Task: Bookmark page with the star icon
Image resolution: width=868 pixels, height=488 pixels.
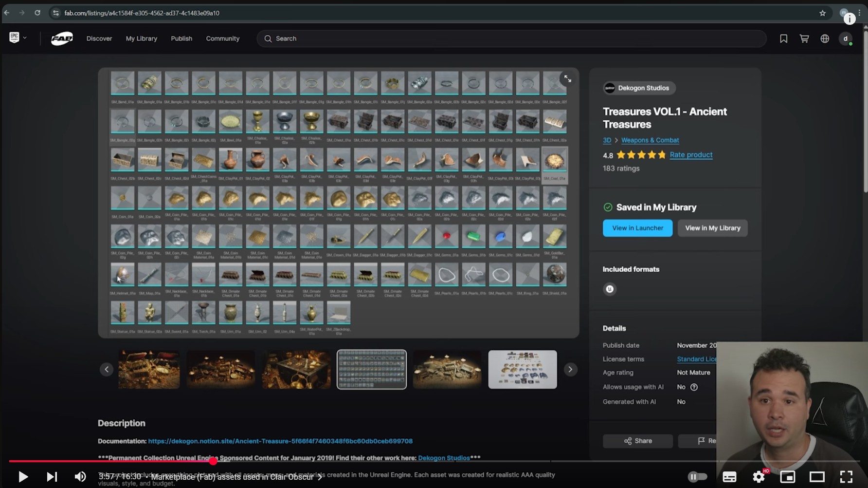Action: (x=822, y=13)
